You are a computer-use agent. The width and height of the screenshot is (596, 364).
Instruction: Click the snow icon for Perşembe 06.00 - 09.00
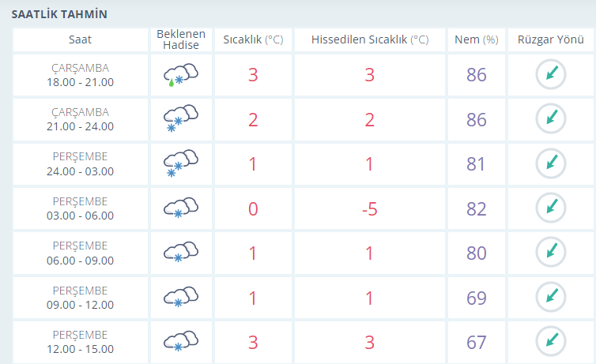pyautogui.click(x=181, y=253)
